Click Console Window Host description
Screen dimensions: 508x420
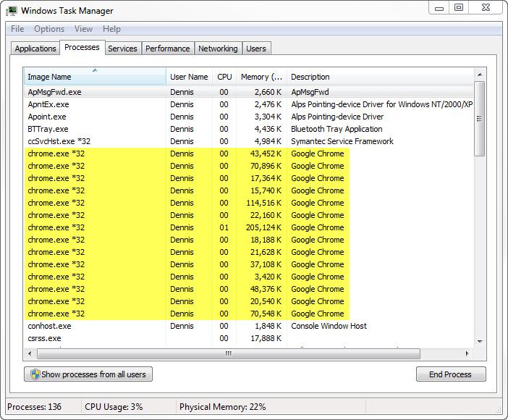pos(329,326)
